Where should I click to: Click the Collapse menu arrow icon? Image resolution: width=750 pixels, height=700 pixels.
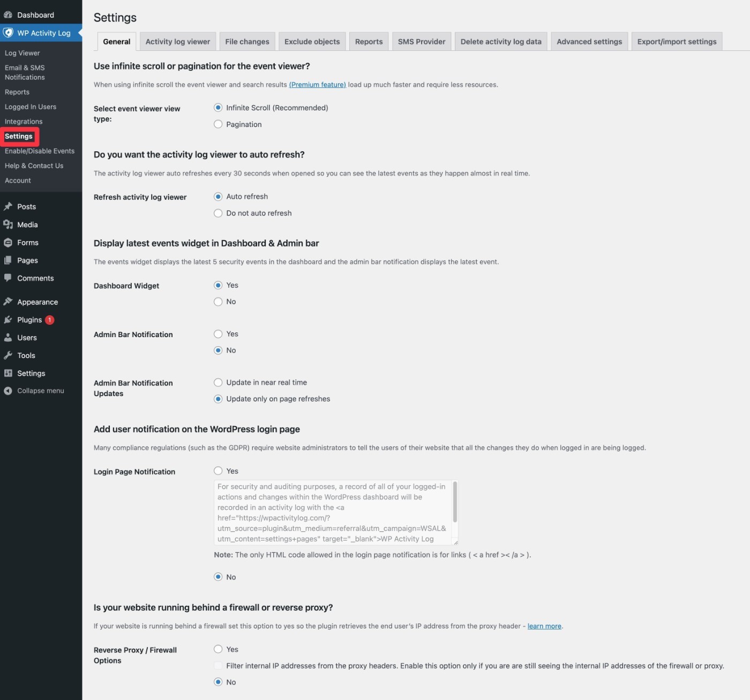[x=8, y=391]
